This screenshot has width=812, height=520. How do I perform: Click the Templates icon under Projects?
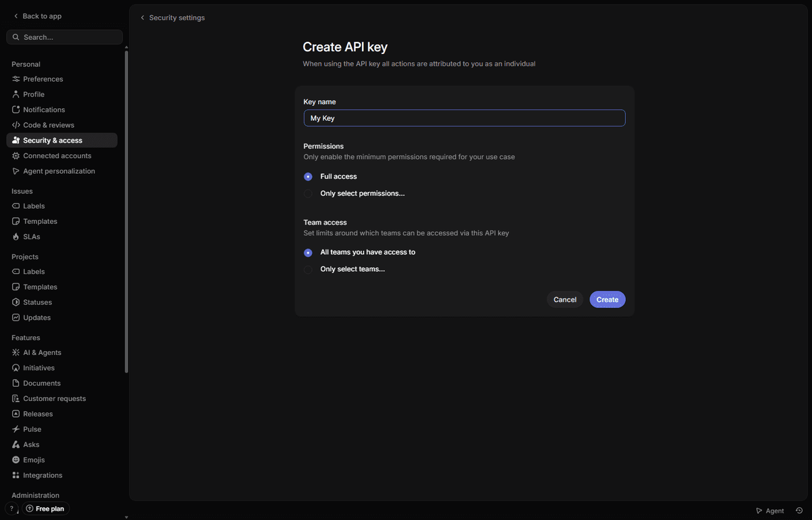[16, 287]
